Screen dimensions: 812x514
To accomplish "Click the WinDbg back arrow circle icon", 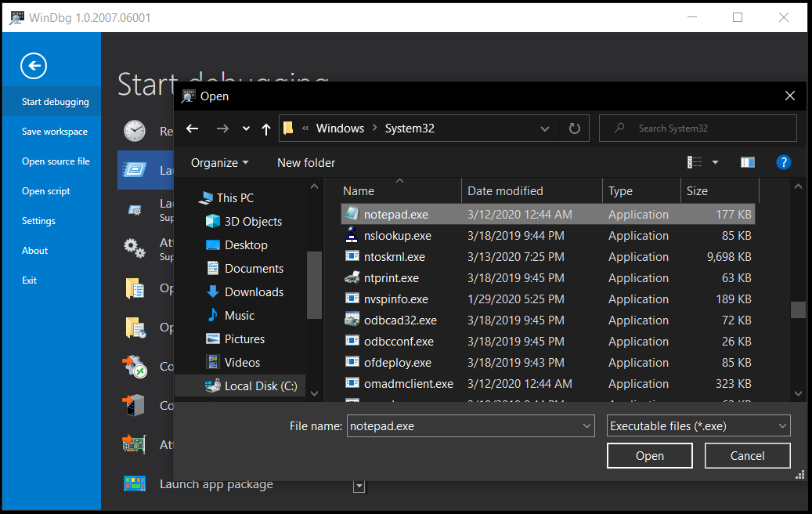I will (x=34, y=66).
